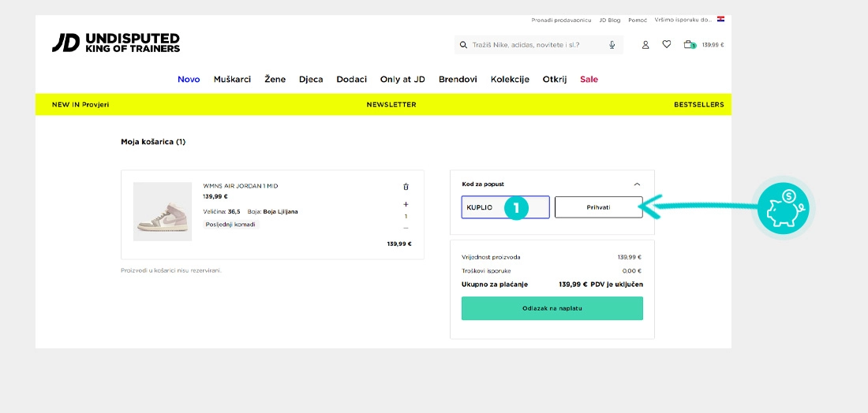This screenshot has width=868, height=413.
Task: Remove Air Jordan item with trash icon
Action: (x=406, y=186)
